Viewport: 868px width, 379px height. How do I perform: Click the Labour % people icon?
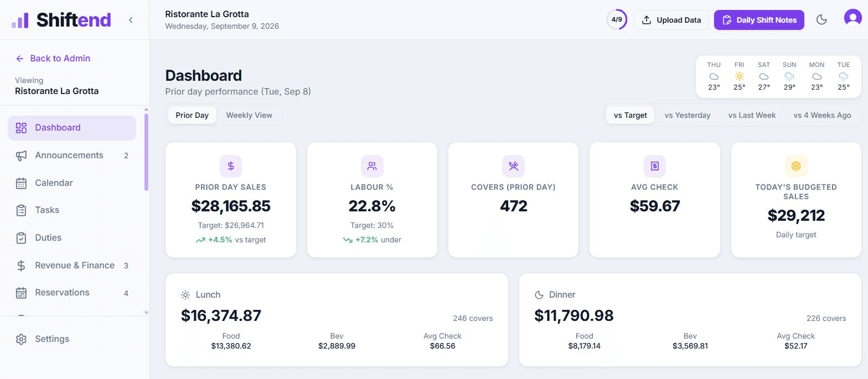[x=372, y=166]
